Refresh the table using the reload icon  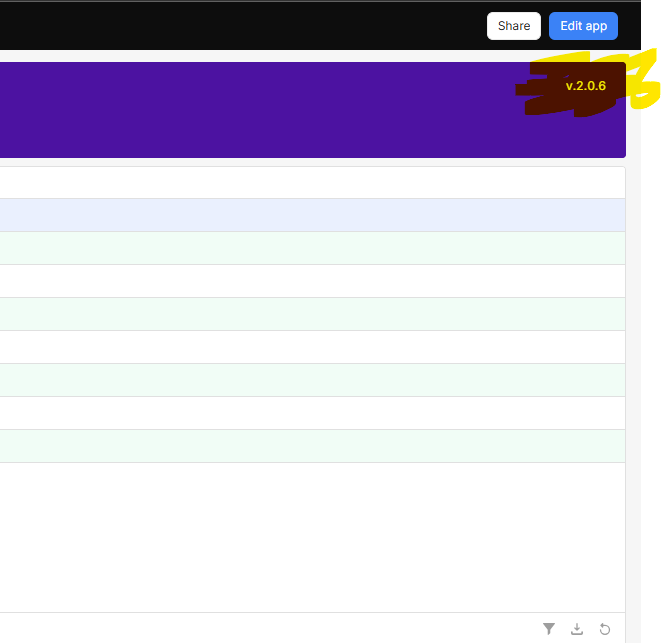coord(605,629)
